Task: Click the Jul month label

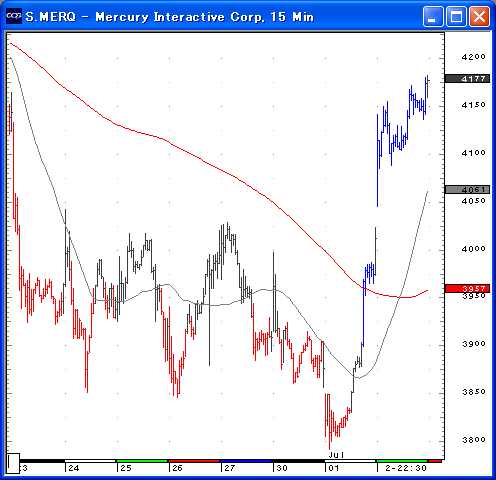Action: tap(336, 455)
